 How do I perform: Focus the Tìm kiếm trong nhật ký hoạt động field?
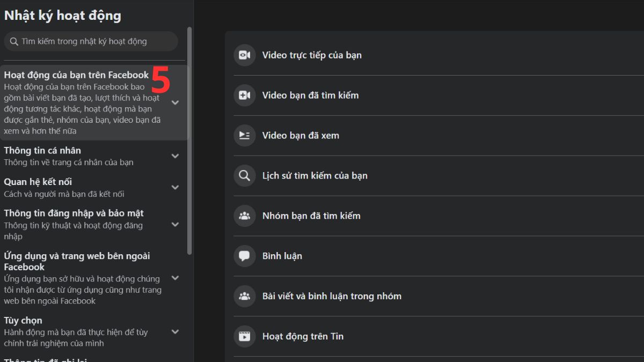91,41
